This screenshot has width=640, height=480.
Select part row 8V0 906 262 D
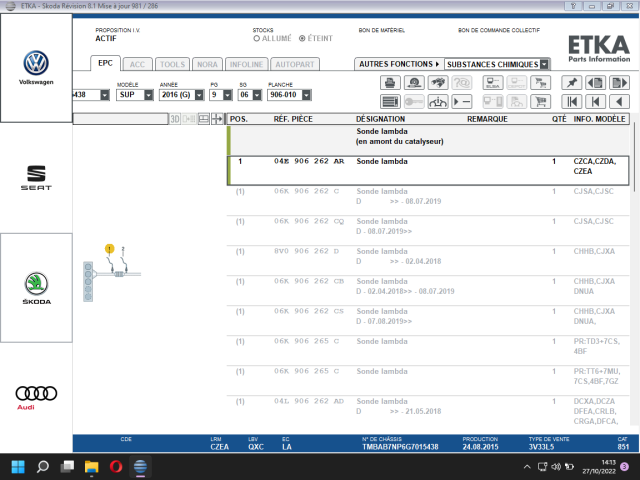point(428,260)
